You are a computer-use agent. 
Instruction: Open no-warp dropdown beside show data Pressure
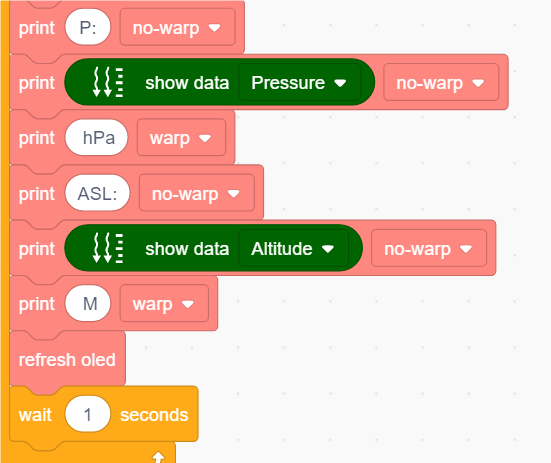click(x=441, y=83)
